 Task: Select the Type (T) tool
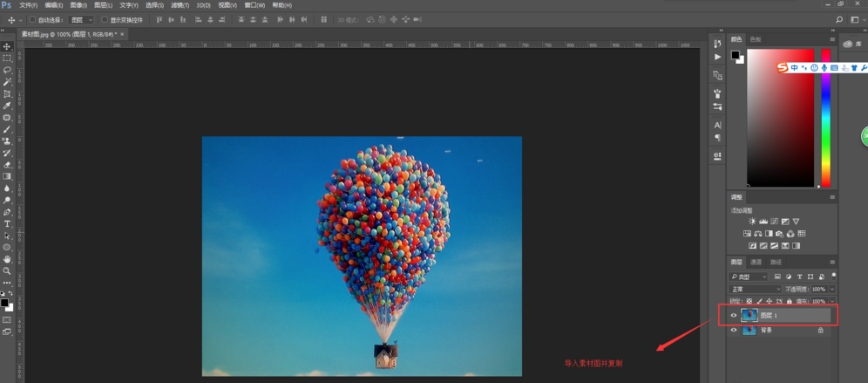click(7, 223)
